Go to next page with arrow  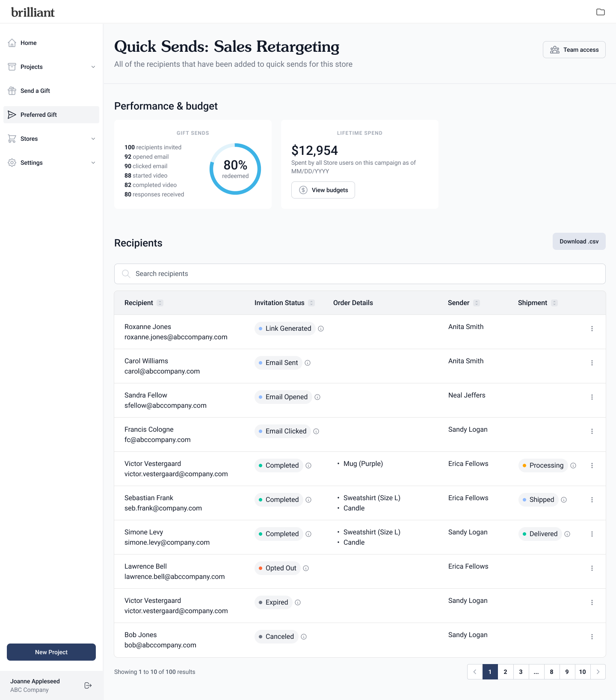(x=598, y=672)
